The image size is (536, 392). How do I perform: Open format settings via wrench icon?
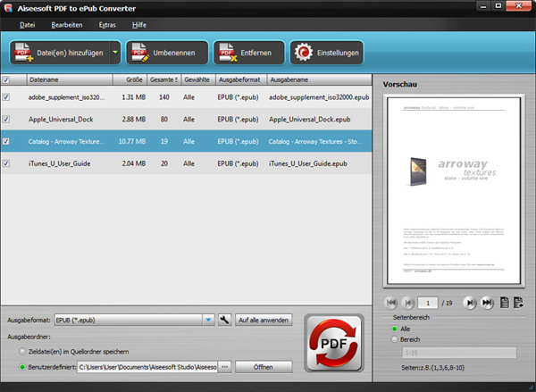pos(225,319)
